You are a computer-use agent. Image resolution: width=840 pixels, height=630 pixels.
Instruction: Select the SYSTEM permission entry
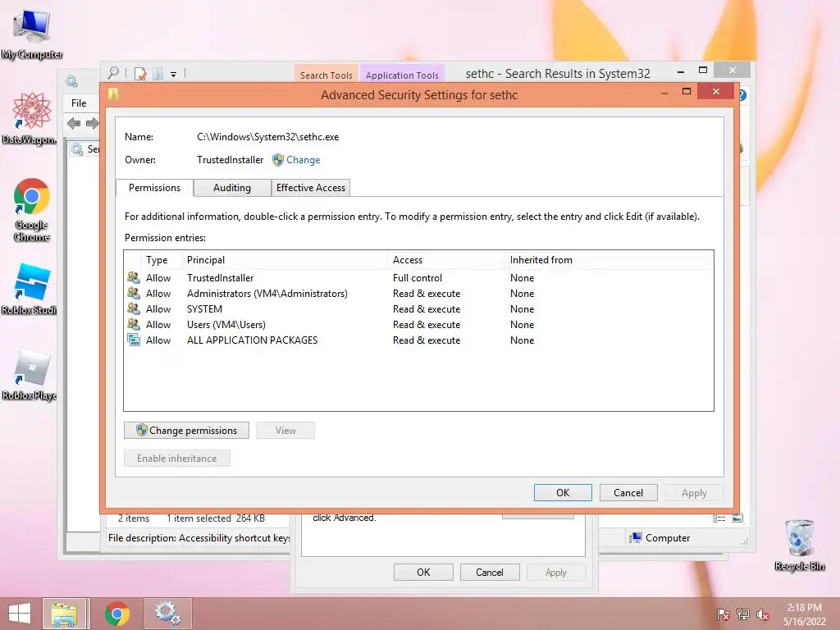[x=418, y=309]
